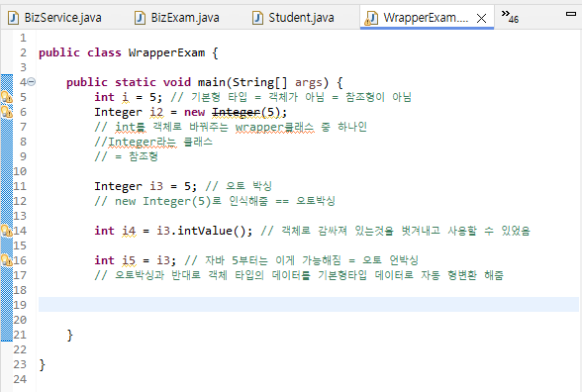The width and height of the screenshot is (582, 392).
Task: Click line number 23 in the gutter
Action: click(20, 364)
